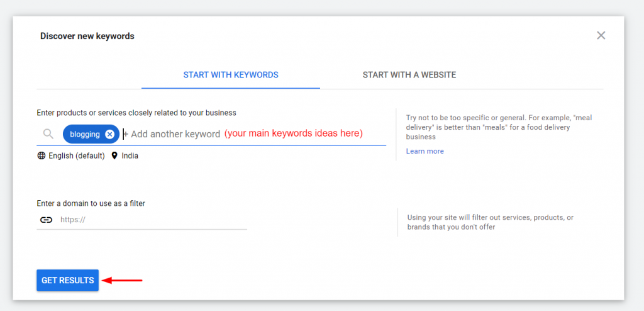The width and height of the screenshot is (644, 311).
Task: Change the India location setting
Action: pos(130,156)
